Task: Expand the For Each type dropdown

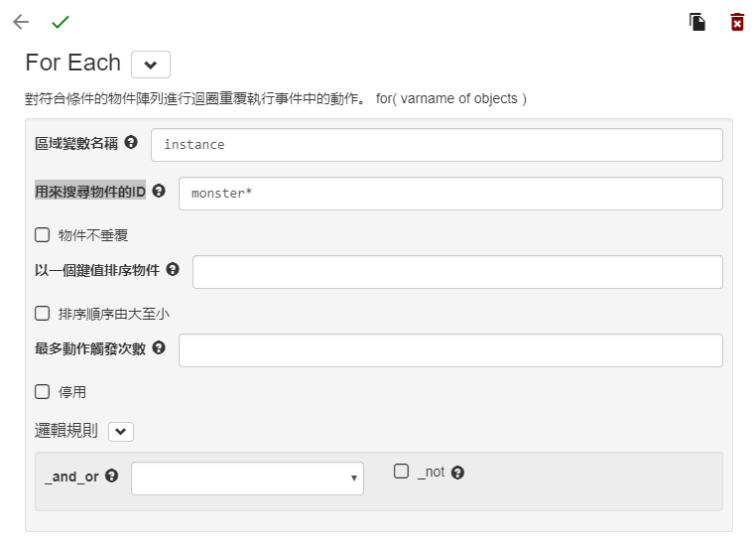Action: tap(151, 65)
